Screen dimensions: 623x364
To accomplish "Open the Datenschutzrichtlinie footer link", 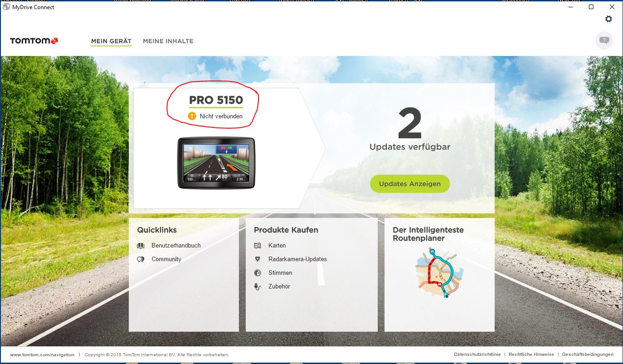I will point(477,354).
